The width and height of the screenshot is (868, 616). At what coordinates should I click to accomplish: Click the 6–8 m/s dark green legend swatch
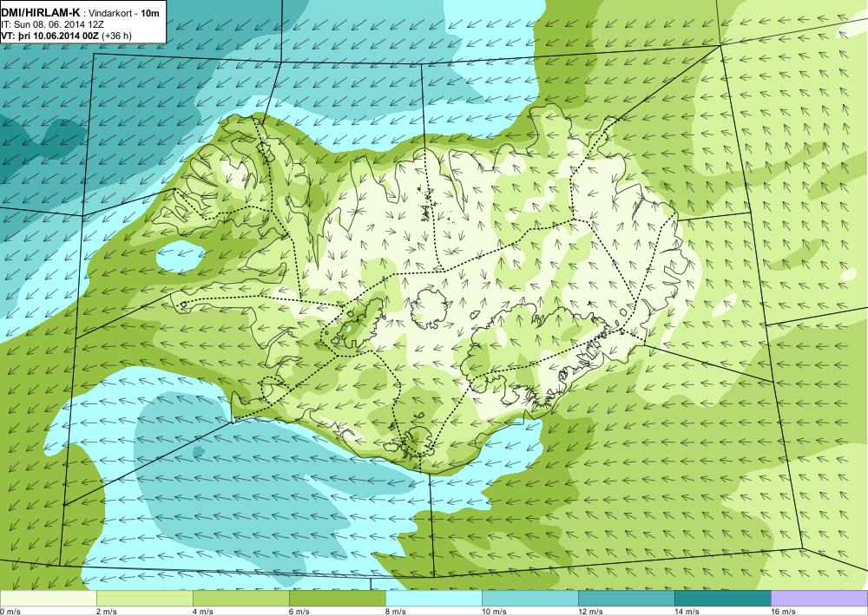pyautogui.click(x=337, y=599)
